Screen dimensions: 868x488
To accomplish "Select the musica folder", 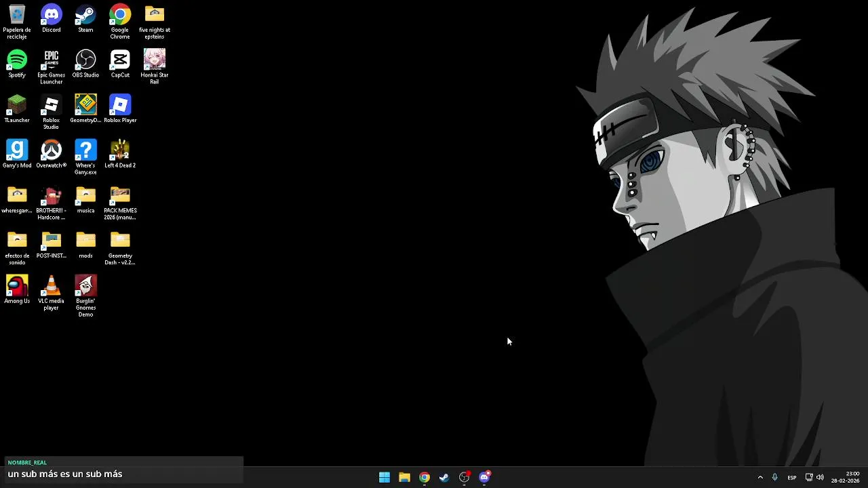I will click(85, 200).
